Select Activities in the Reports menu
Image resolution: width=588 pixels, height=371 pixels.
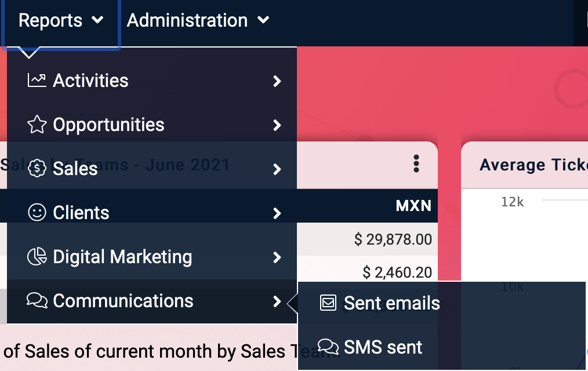(152, 81)
